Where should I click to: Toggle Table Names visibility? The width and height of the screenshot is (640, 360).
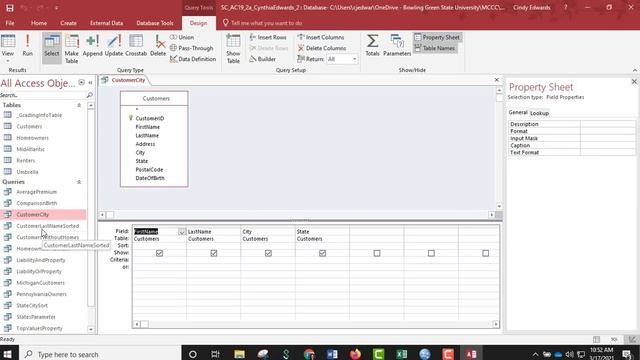pyautogui.click(x=435, y=48)
